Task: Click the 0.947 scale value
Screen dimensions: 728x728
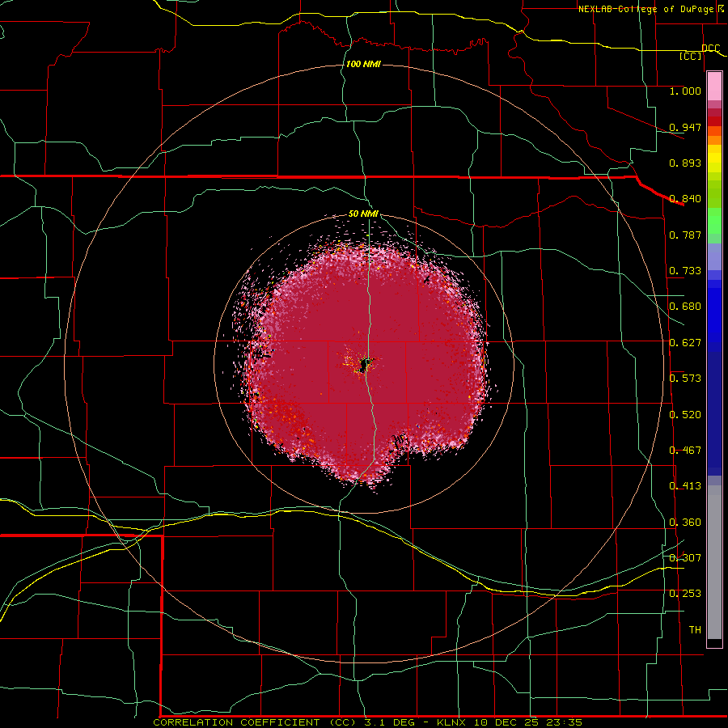Action: coord(685,127)
